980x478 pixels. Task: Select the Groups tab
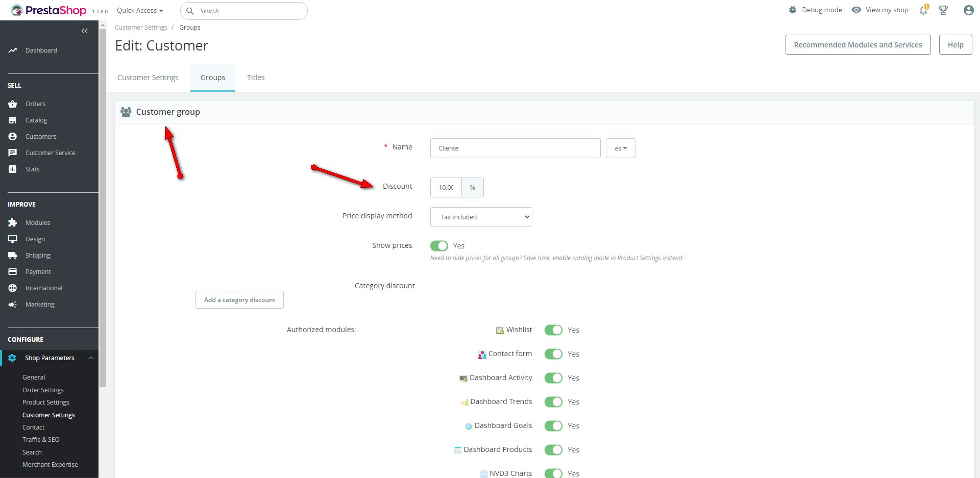213,78
